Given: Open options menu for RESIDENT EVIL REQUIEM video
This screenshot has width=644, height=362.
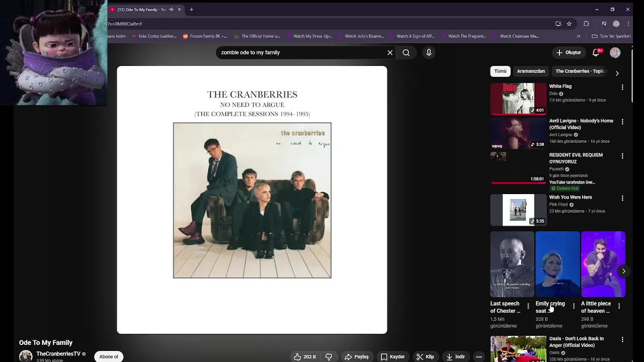Looking at the screenshot, I should 622,156.
